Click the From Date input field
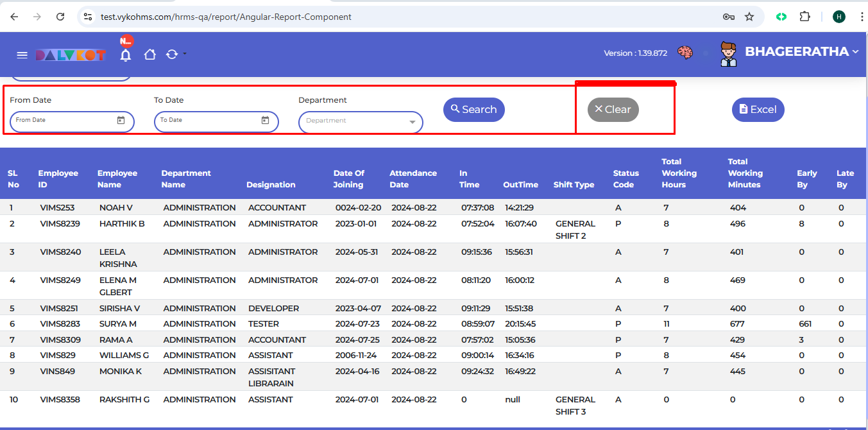Viewport: 868px width, 430px height. (x=63, y=121)
